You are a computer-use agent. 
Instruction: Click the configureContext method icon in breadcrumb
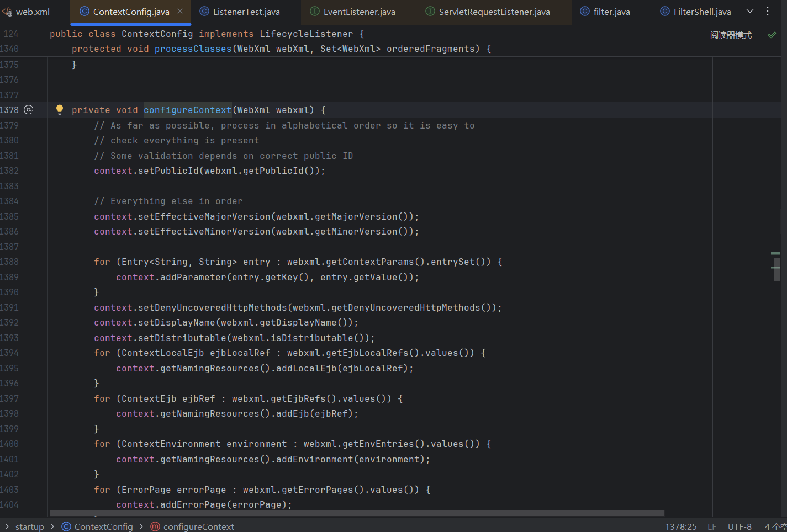pyautogui.click(x=155, y=526)
